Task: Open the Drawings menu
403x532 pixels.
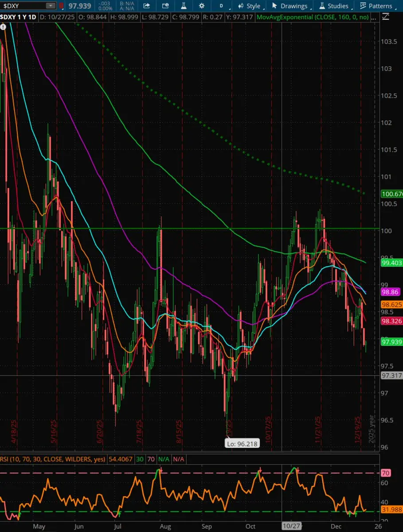Action: [x=290, y=6]
